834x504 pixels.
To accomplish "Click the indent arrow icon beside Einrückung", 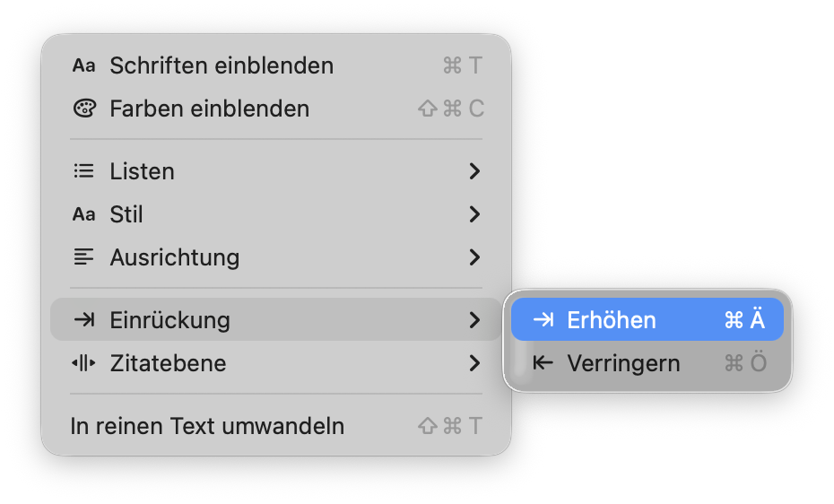I will point(83,320).
